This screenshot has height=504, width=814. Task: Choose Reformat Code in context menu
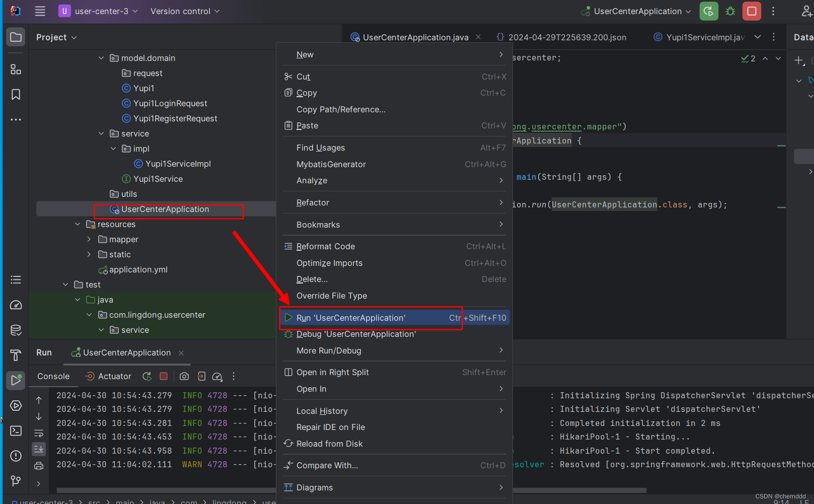point(394,246)
